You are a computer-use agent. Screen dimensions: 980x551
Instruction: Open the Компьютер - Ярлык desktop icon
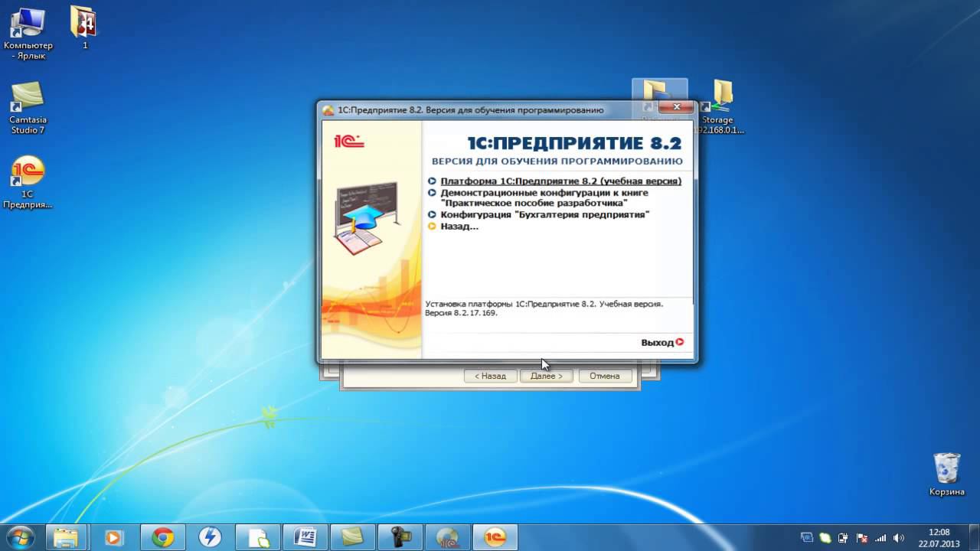point(28,33)
